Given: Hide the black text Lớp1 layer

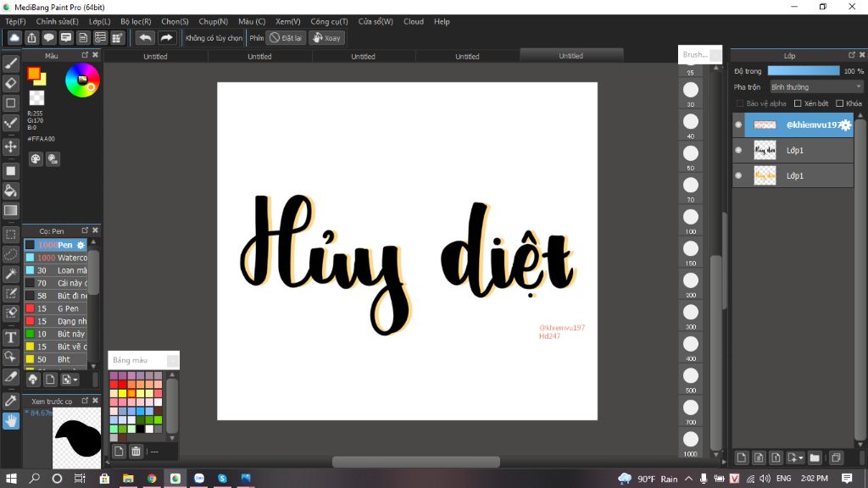Looking at the screenshot, I should pos(738,150).
